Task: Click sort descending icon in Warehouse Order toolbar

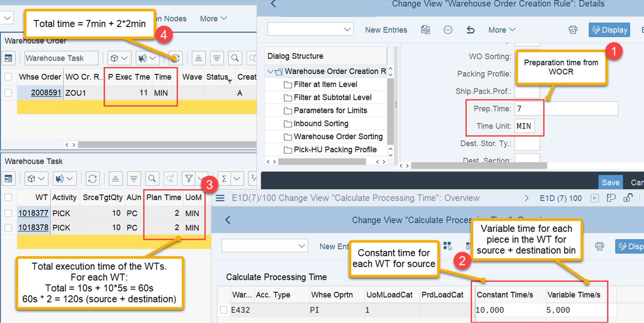Action: (217, 58)
